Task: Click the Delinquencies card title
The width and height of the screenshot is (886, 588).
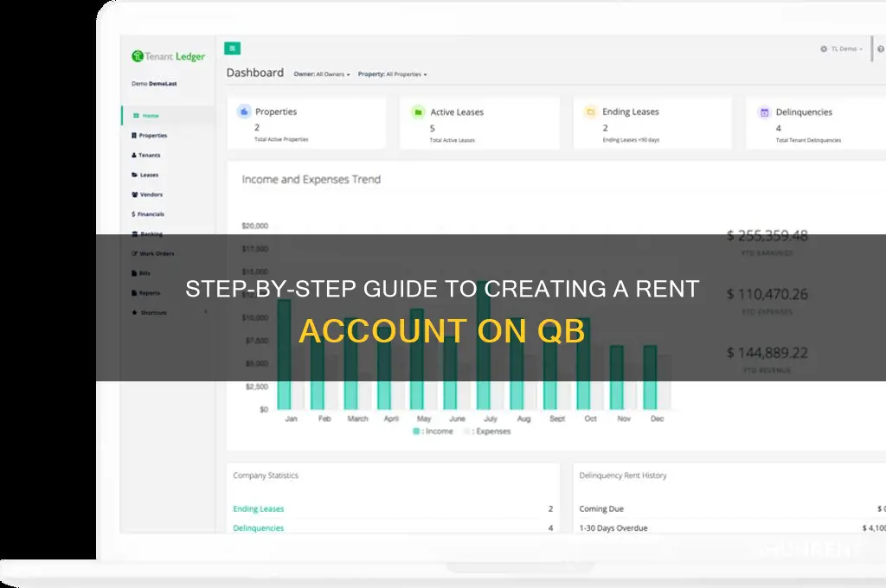Action: pyautogui.click(x=804, y=112)
